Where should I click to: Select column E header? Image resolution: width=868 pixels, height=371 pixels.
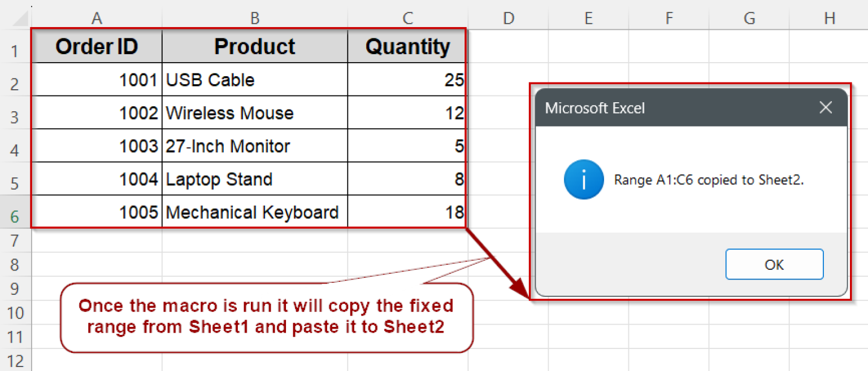pyautogui.click(x=588, y=19)
